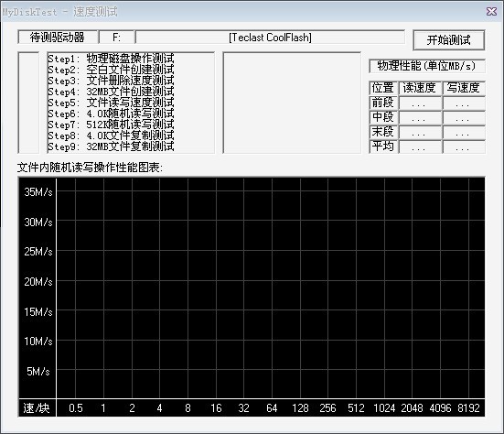Click the 8192 block size label

[468, 408]
